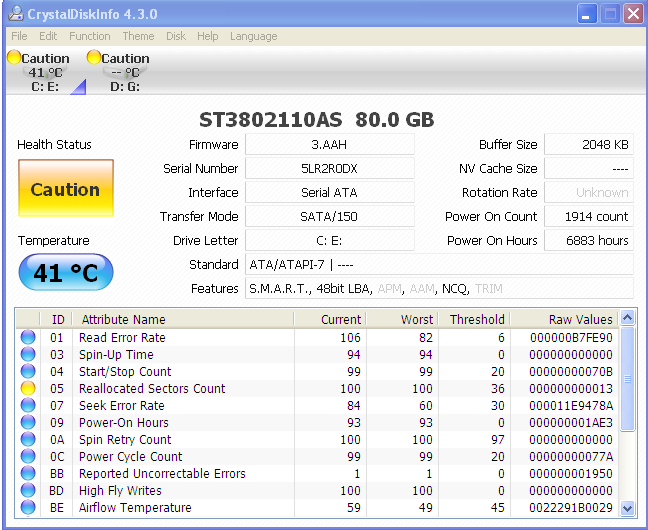Click raw value 000000B7FE90
648x530 pixels.
pyautogui.click(x=571, y=338)
